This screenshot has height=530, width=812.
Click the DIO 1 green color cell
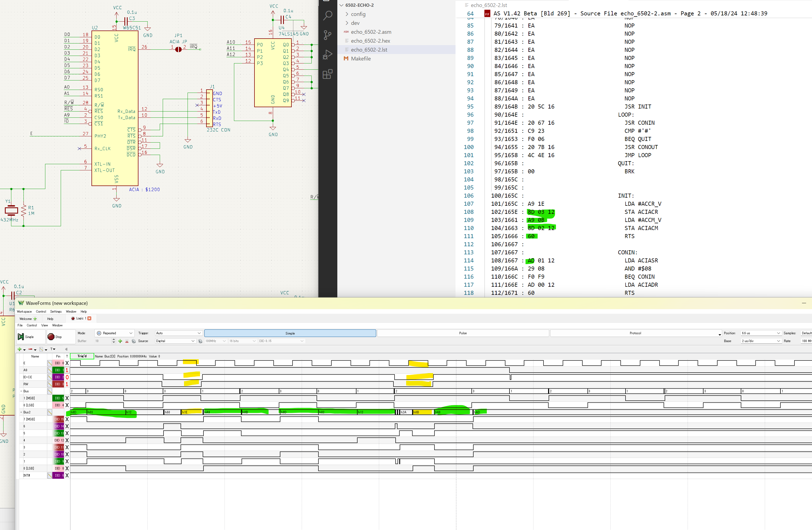[58, 370]
